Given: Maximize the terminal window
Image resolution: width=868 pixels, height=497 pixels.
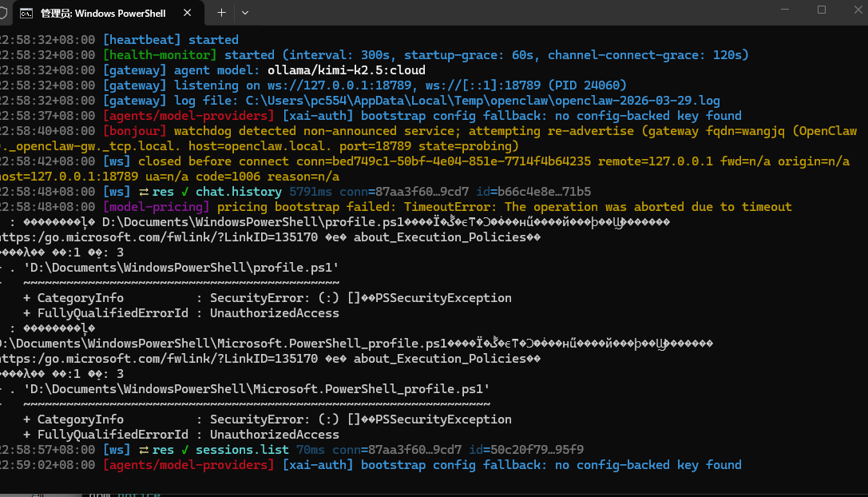Looking at the screenshot, I should (x=822, y=10).
